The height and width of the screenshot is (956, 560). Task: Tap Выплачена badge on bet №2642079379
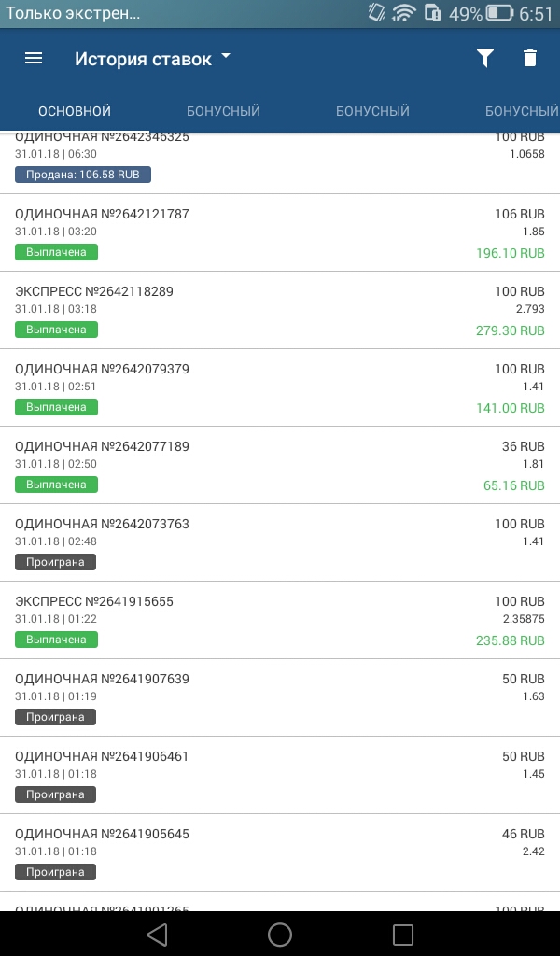[x=56, y=407]
